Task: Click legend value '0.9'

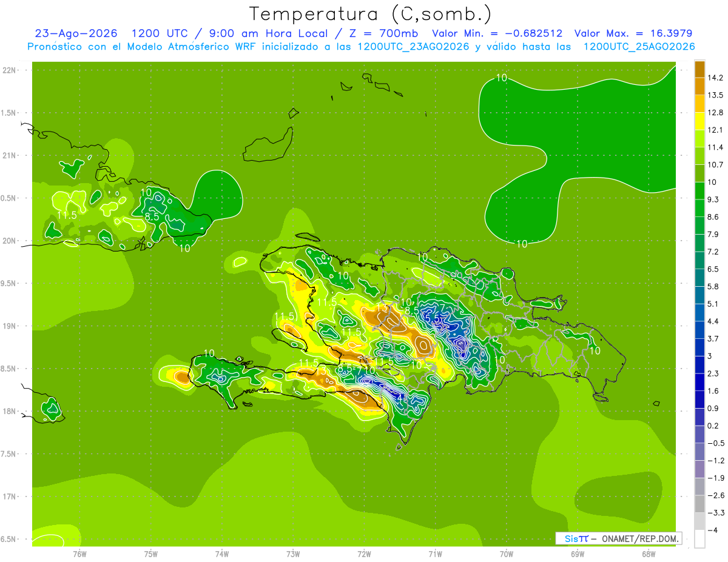Action: 713,408
